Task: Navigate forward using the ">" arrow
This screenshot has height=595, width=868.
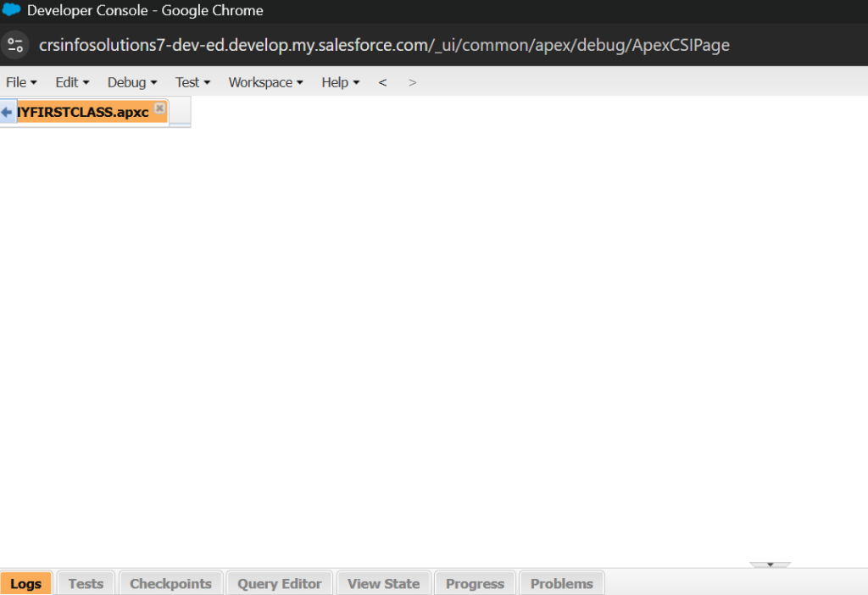Action: click(412, 82)
